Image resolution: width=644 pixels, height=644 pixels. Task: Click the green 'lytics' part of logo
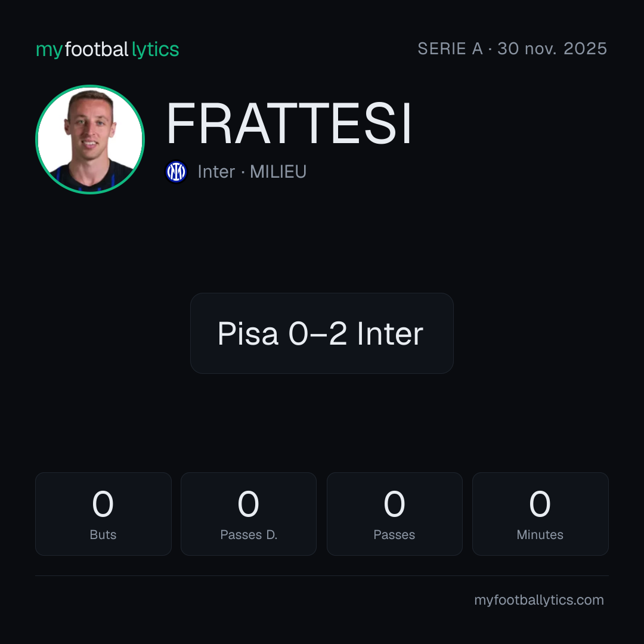pos(155,49)
